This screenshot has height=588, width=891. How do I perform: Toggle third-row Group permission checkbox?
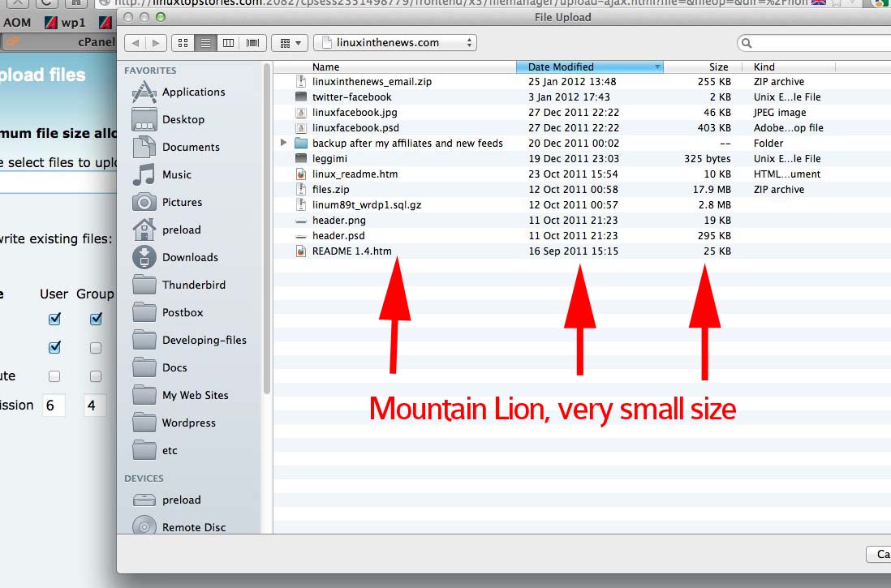96,376
